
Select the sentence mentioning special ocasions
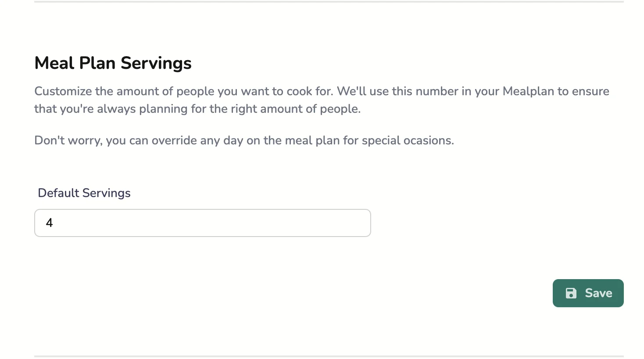244,140
